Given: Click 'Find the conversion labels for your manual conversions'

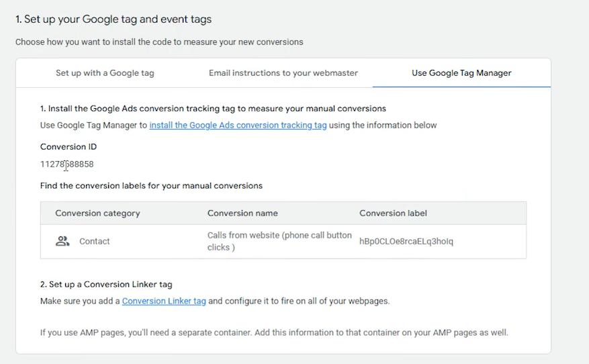Looking at the screenshot, I should [x=151, y=185].
